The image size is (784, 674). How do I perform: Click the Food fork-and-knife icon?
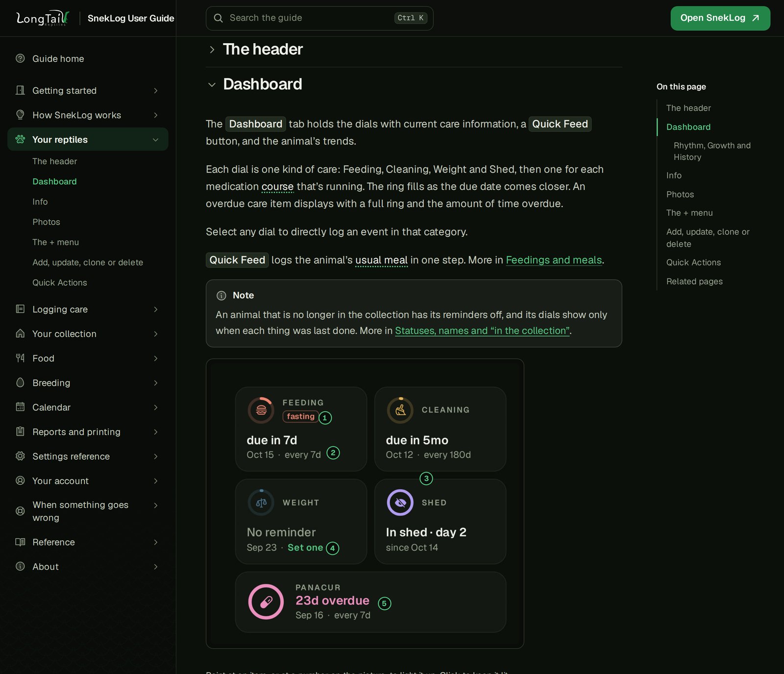point(20,358)
